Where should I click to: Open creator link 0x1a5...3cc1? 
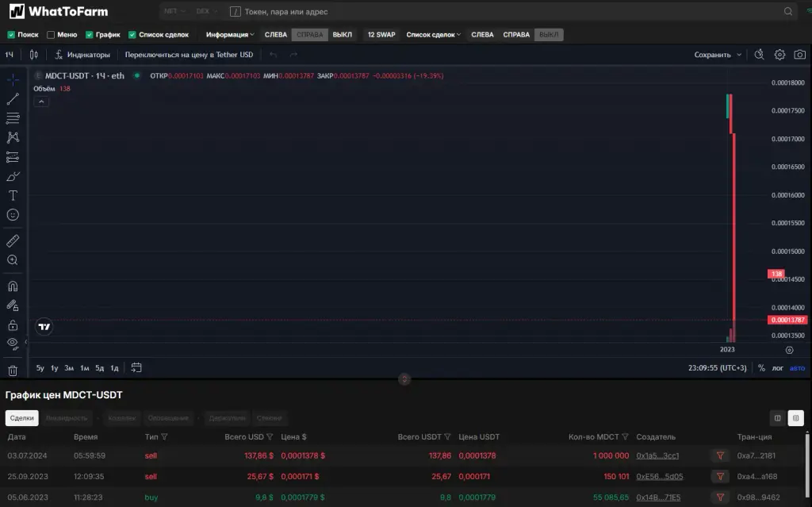point(657,455)
